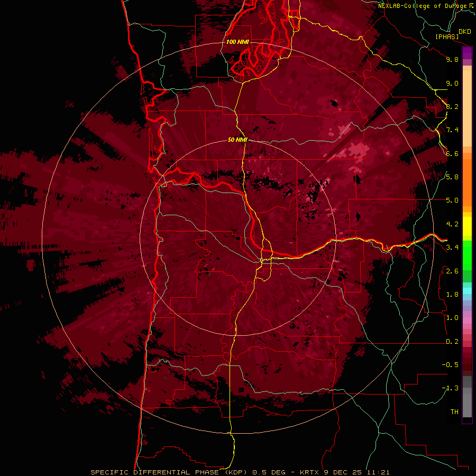Image resolution: width=476 pixels, height=476 pixels.
Task: Pick the purple band atop the color scale
Action: click(x=467, y=53)
